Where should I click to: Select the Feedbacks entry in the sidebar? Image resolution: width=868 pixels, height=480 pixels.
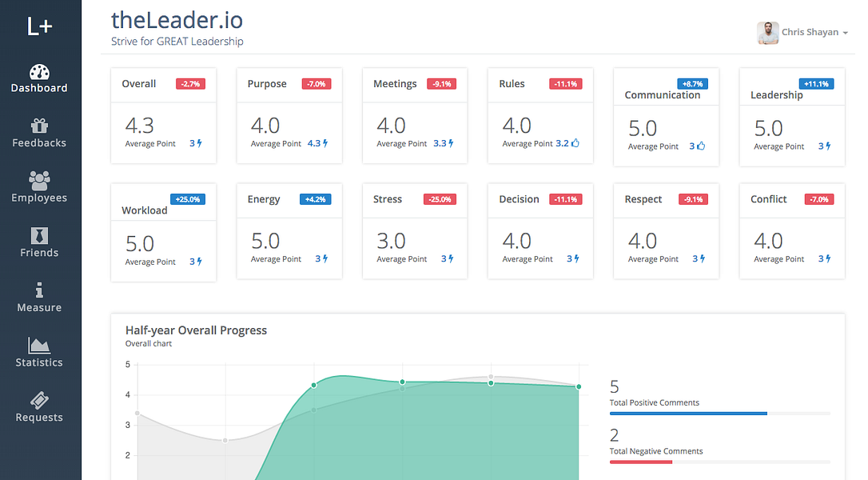click(x=39, y=142)
